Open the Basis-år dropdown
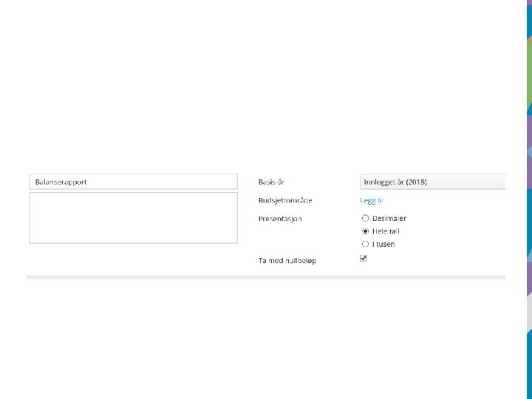Screen dimensions: 532x399 coord(432,182)
